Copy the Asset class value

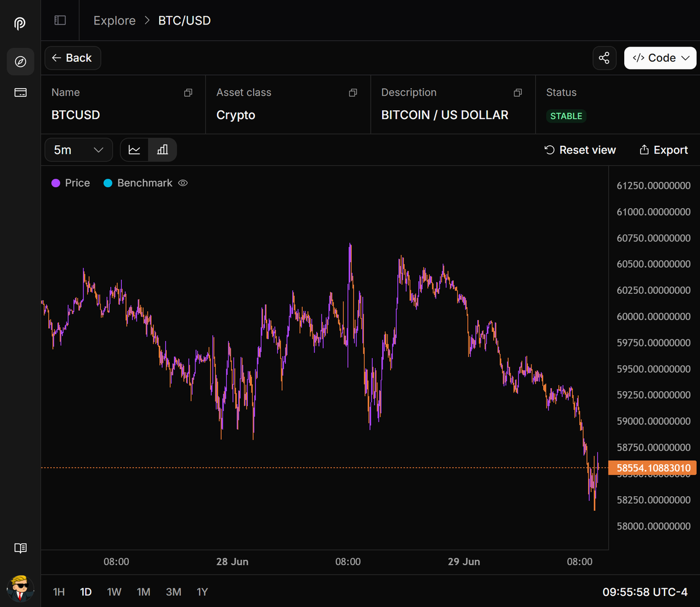[x=353, y=93]
